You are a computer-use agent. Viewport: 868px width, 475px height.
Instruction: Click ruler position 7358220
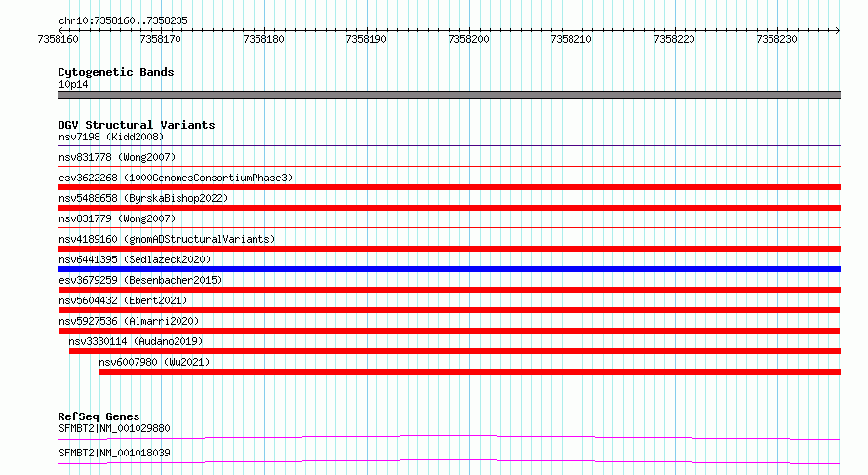(x=674, y=39)
